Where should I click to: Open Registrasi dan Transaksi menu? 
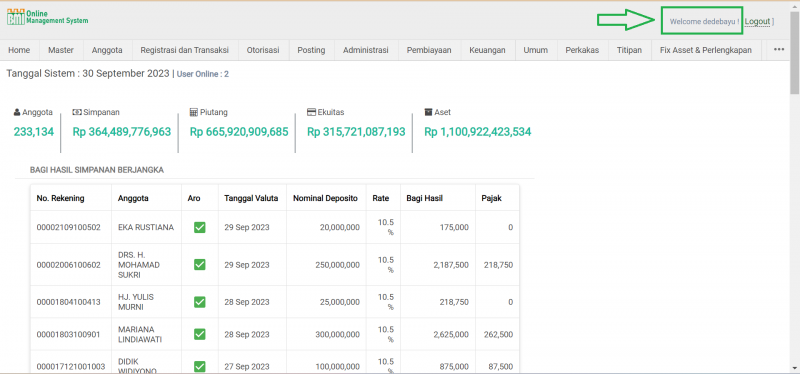point(185,50)
